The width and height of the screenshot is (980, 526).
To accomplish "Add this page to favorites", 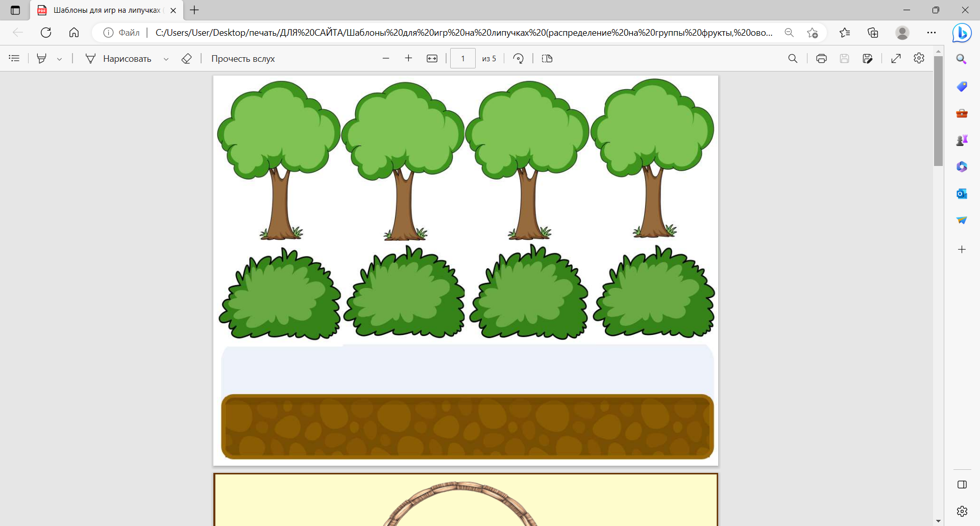I will pos(813,33).
